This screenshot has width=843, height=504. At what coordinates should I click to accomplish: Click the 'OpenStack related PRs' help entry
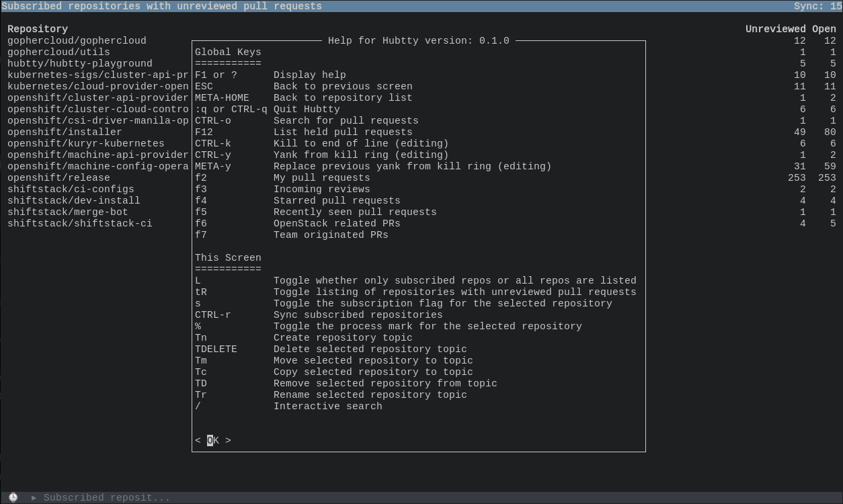click(337, 223)
